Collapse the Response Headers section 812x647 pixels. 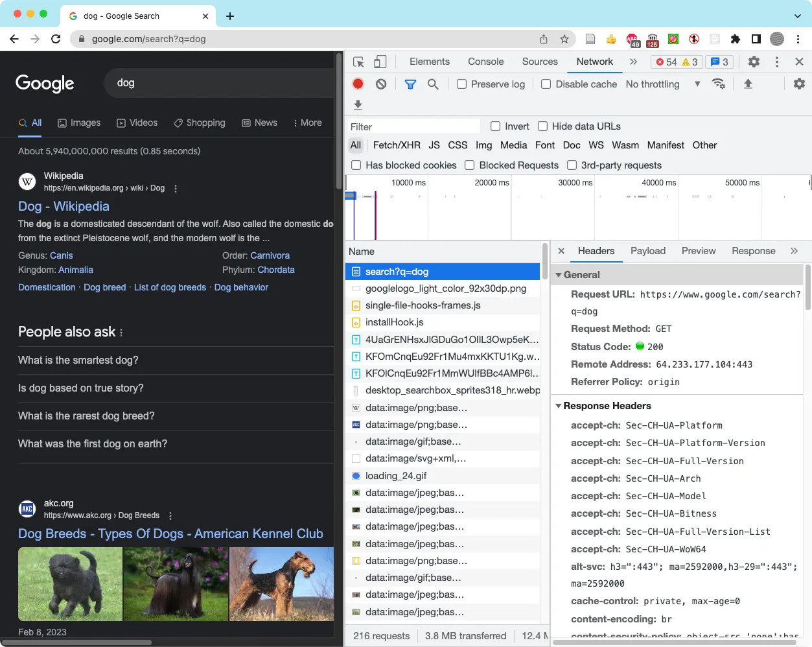pyautogui.click(x=559, y=406)
